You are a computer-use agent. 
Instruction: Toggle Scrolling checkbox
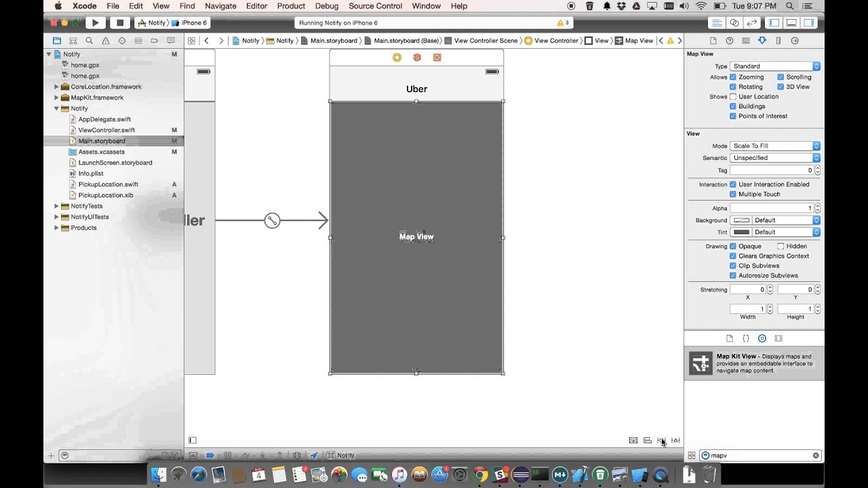coord(781,77)
